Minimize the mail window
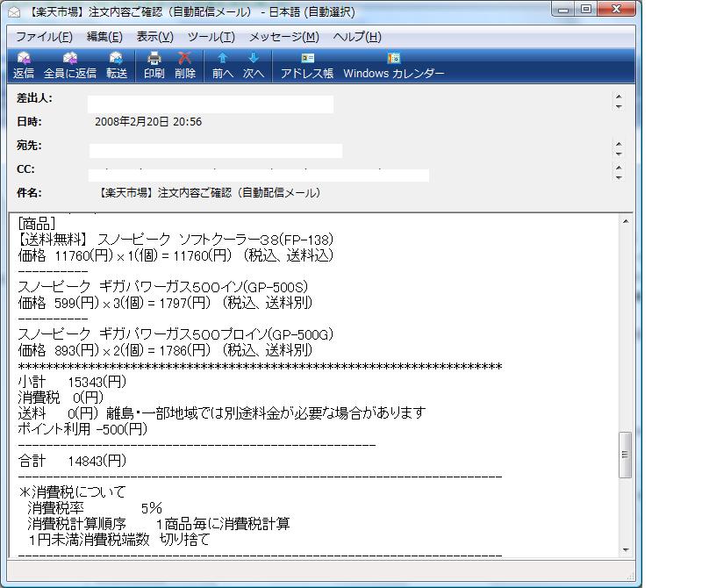Image resolution: width=702 pixels, height=588 pixels. click(562, 9)
